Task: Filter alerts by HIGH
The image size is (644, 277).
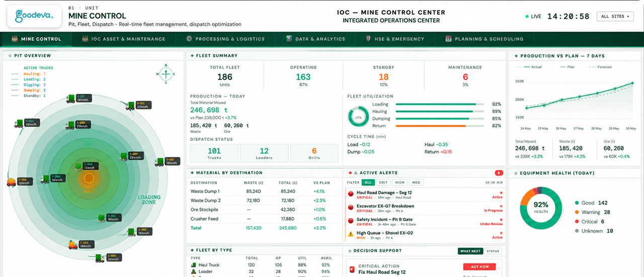Action: coord(400,182)
